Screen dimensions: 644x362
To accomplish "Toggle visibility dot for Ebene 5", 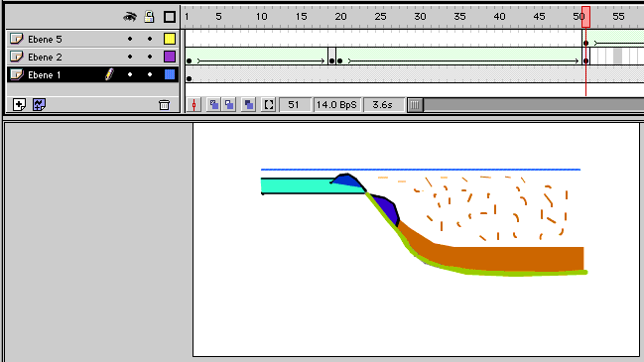I will pos(130,39).
